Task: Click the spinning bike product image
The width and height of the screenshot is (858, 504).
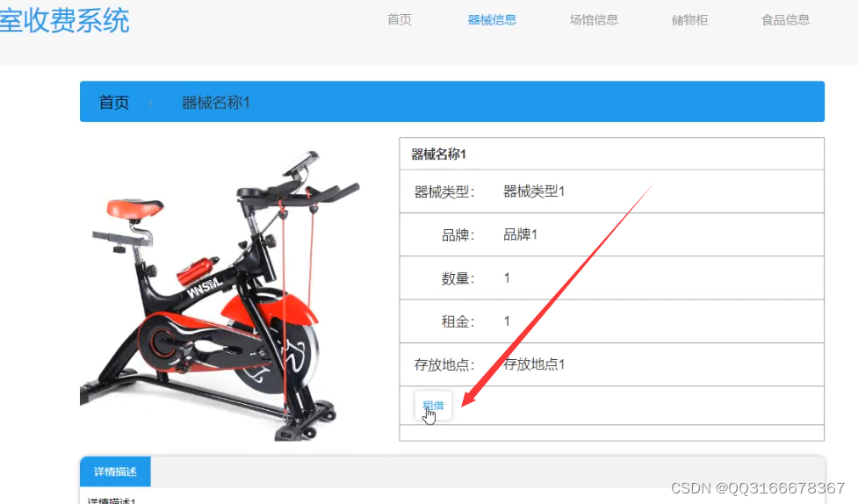Action: tap(220, 296)
